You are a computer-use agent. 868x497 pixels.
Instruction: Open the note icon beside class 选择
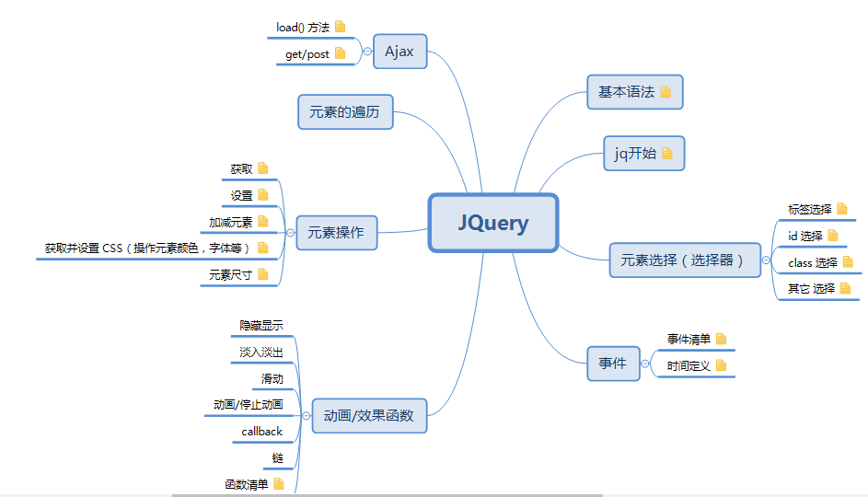tap(848, 261)
